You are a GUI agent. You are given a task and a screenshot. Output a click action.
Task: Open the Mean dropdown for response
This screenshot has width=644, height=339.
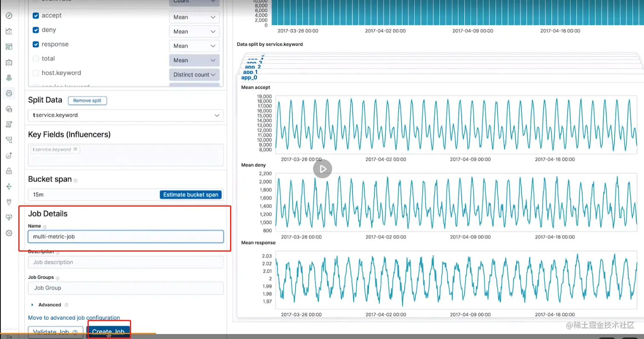194,46
